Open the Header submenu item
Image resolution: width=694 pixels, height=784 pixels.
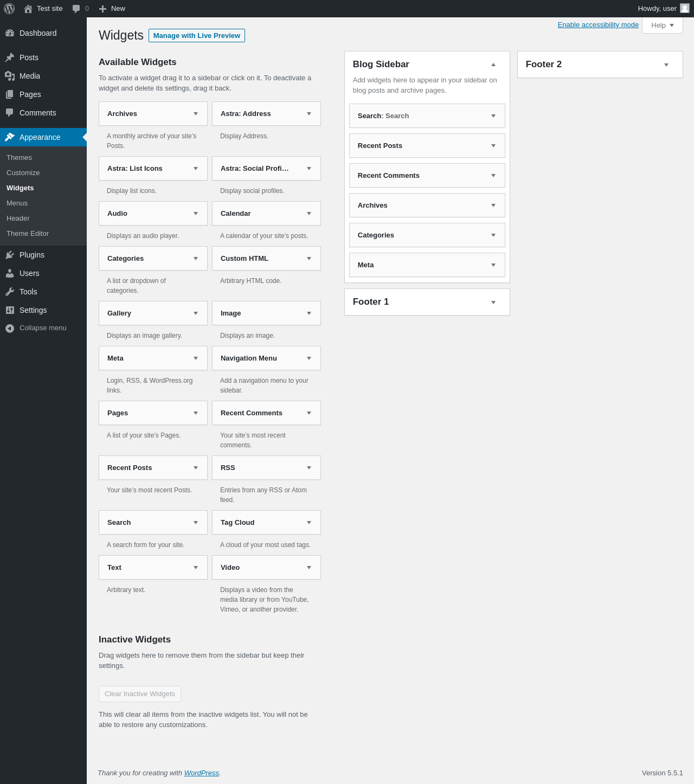point(18,219)
